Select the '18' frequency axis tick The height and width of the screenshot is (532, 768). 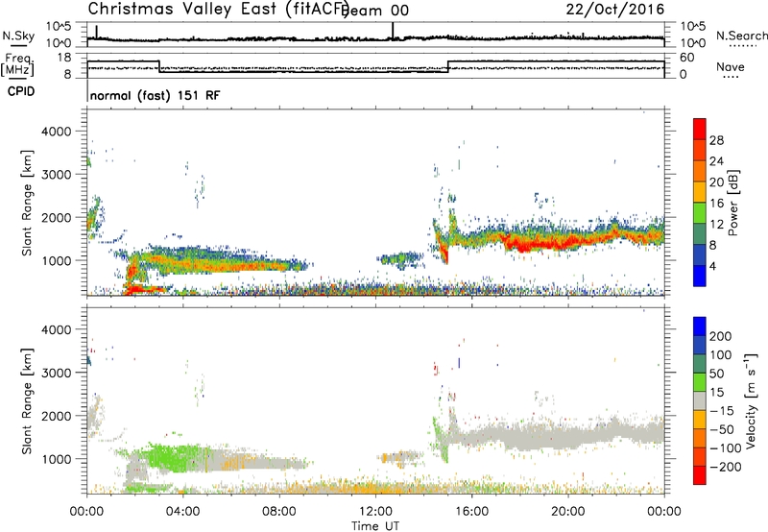[64, 58]
